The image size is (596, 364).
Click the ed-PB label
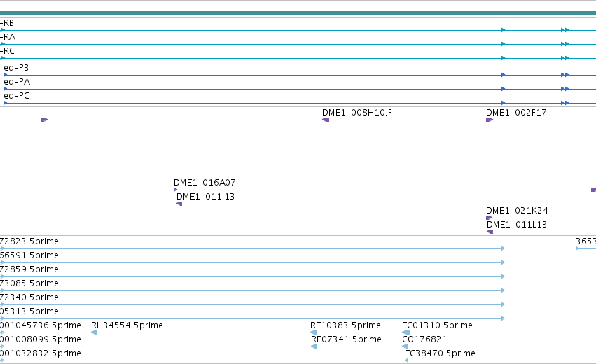tap(16, 68)
